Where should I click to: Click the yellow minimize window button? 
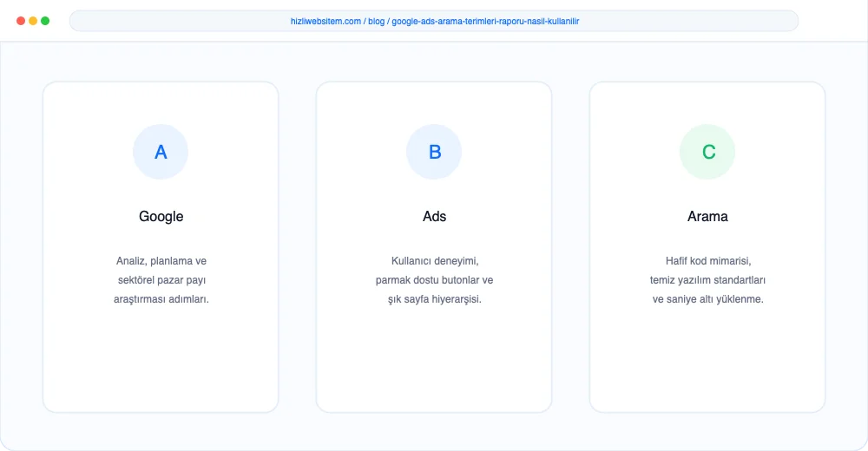33,21
